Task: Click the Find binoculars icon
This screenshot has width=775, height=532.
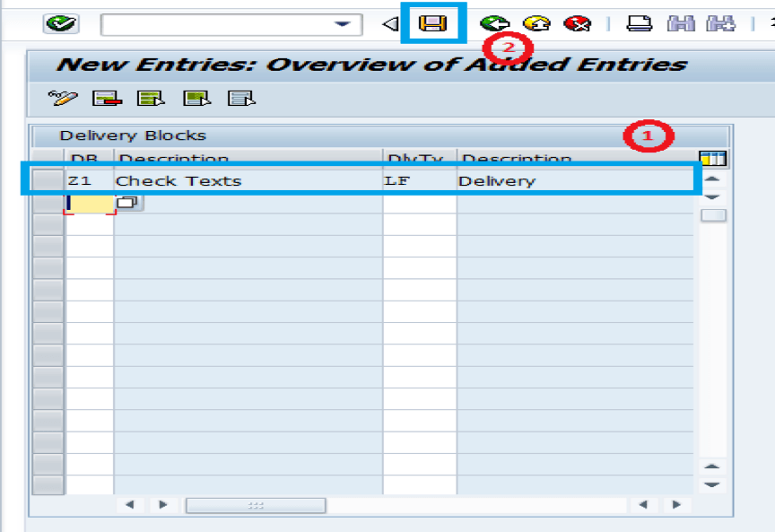Action: point(681,23)
